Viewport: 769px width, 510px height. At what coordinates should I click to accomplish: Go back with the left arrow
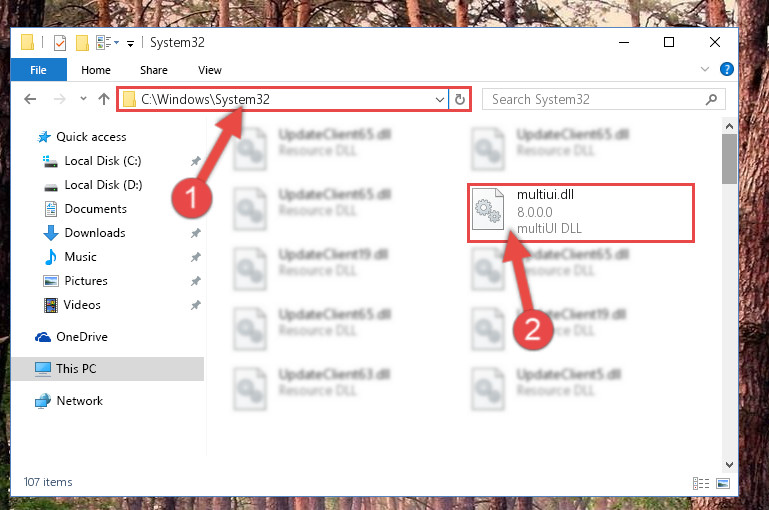[x=30, y=100]
